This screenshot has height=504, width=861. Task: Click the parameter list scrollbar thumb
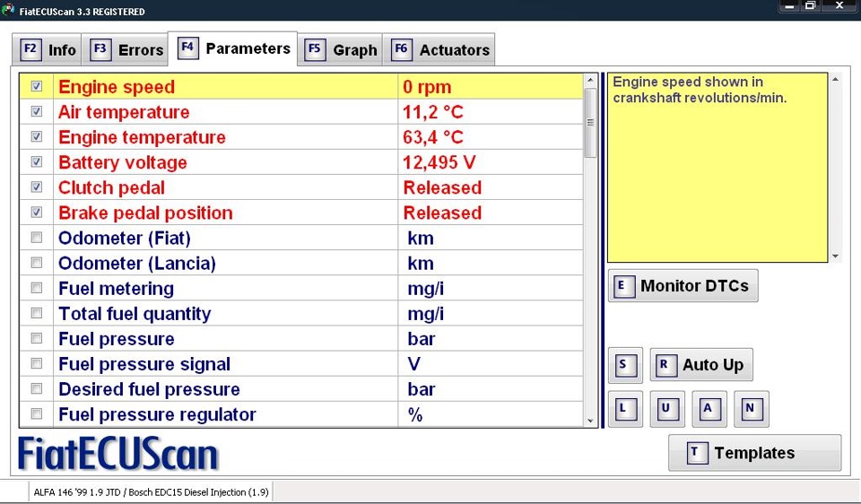click(x=590, y=123)
